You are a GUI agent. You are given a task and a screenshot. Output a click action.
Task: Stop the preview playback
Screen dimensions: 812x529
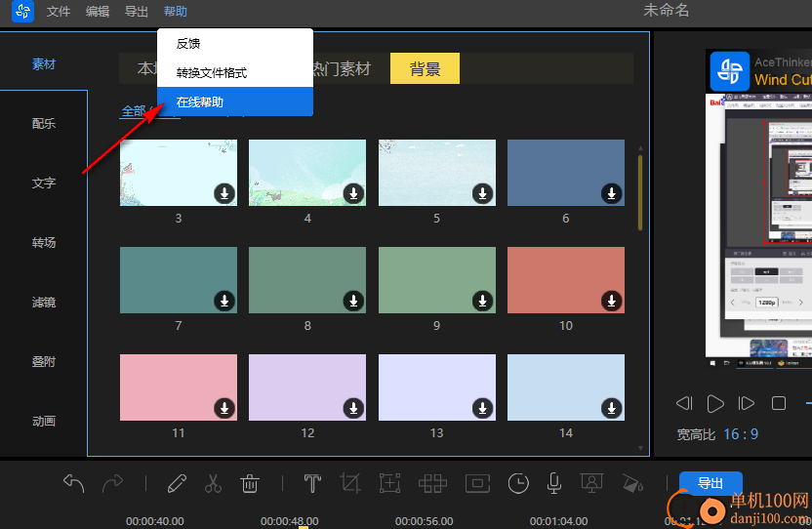pyautogui.click(x=779, y=403)
